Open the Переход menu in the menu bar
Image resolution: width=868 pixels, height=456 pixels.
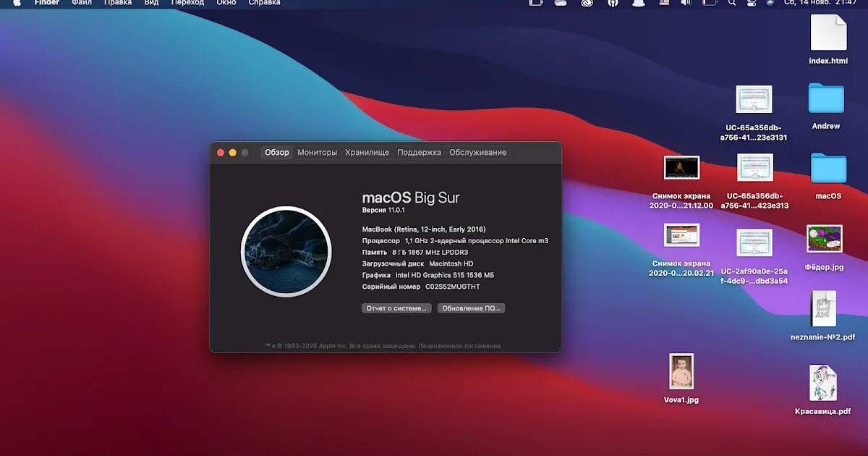pos(187,2)
